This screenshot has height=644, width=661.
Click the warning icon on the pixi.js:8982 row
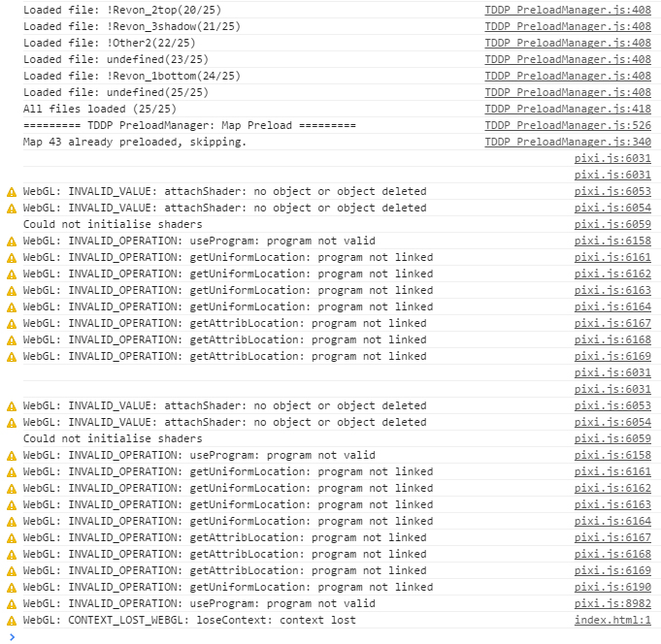[12, 604]
